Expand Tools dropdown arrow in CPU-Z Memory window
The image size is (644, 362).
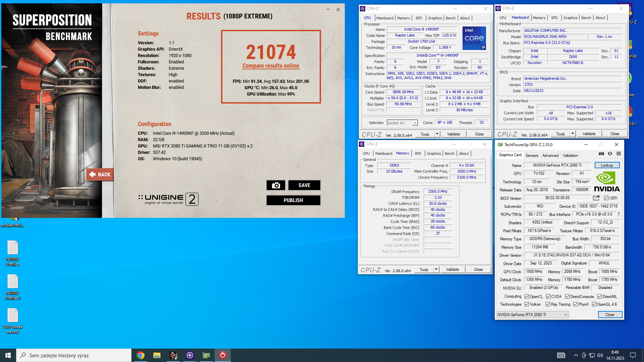coord(436,269)
